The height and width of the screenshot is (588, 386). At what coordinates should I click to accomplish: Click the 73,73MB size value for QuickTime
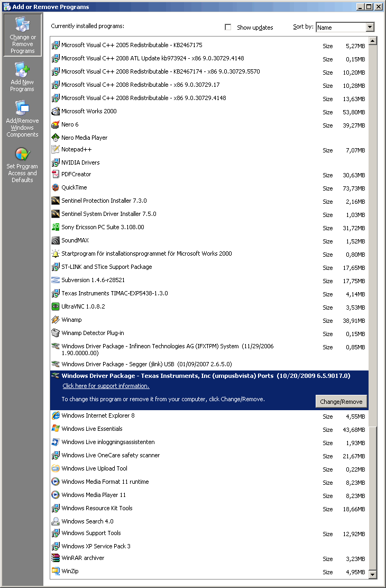[354, 188]
